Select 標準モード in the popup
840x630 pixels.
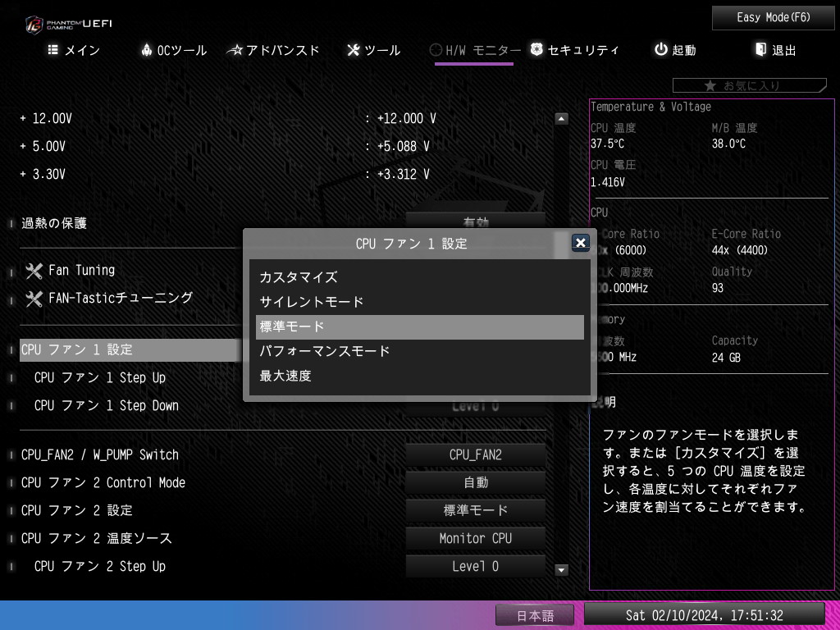click(x=420, y=326)
